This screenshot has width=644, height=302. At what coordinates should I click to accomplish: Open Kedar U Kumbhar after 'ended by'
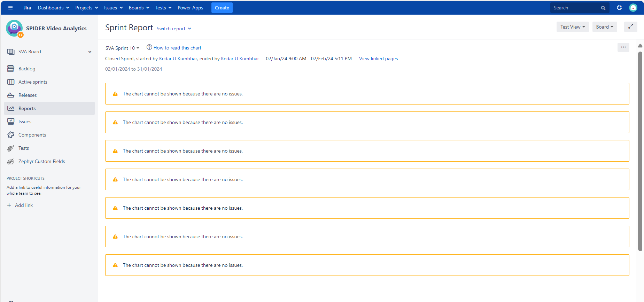tap(240, 59)
